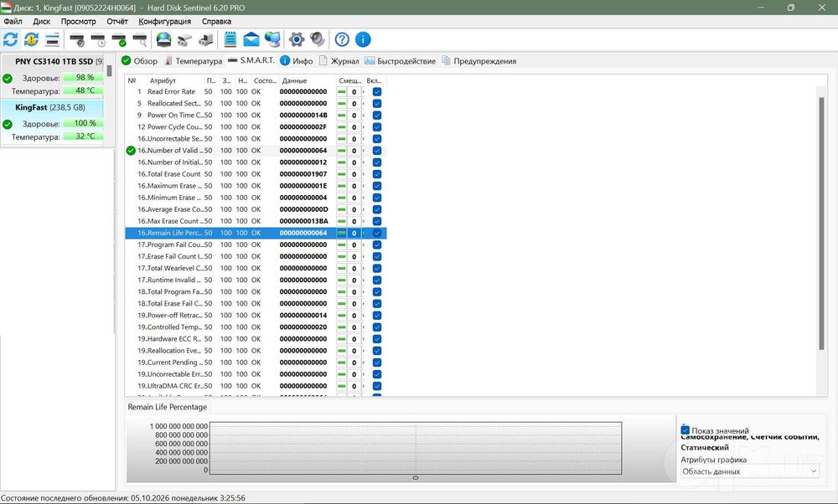Open the 'Отчёт' menu

pyautogui.click(x=117, y=22)
